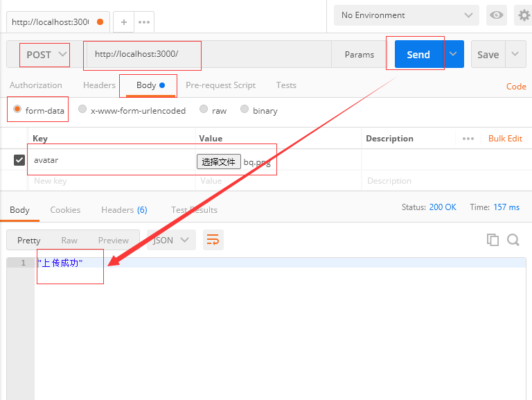Open a new request tab with plus icon
The height and width of the screenshot is (400, 532).
click(124, 22)
